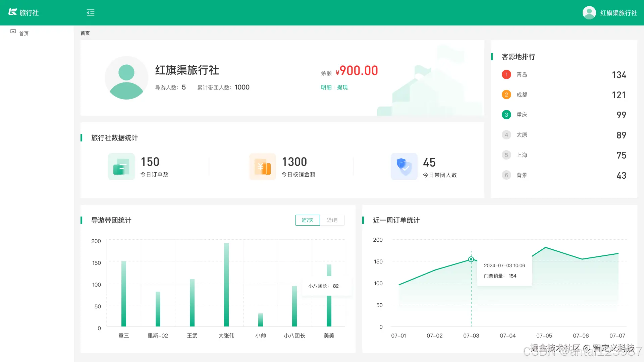Click the orange rank 2 badge for 成都
The height and width of the screenshot is (362, 644).
506,95
